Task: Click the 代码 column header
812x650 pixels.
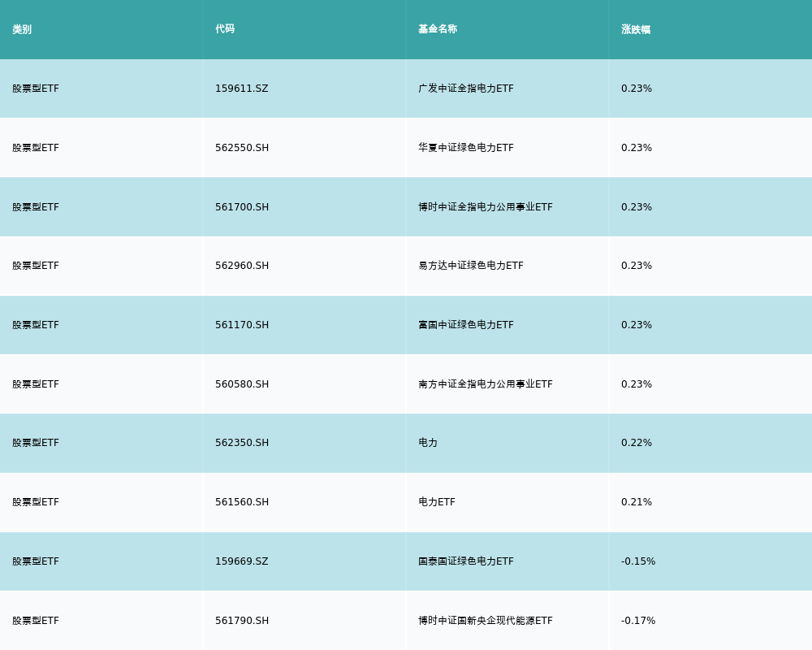Action: (x=225, y=29)
